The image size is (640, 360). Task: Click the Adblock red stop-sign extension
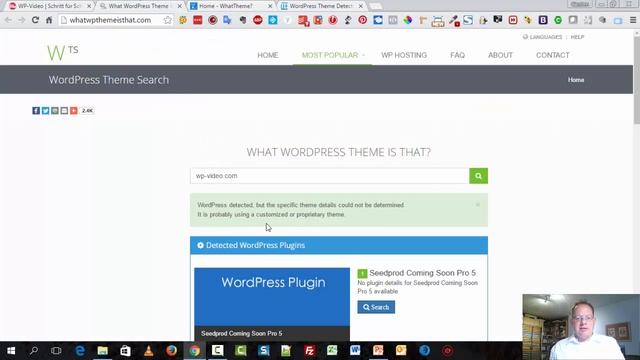[258, 20]
